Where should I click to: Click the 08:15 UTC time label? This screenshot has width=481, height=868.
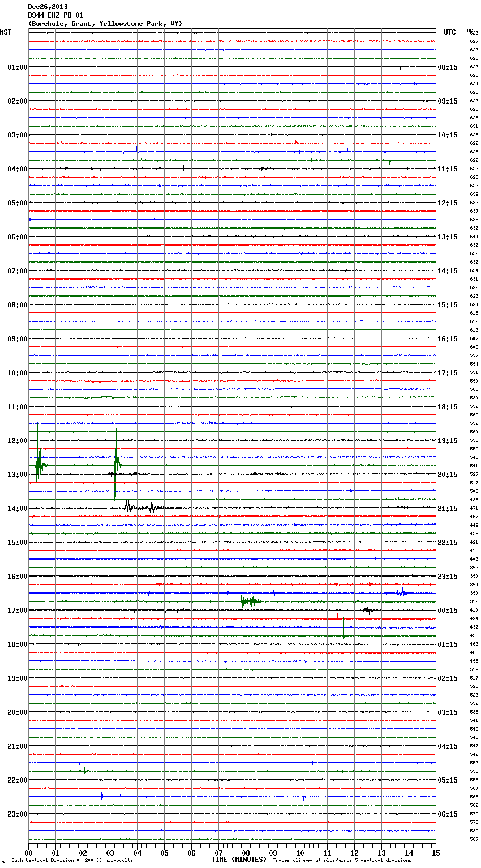point(448,67)
